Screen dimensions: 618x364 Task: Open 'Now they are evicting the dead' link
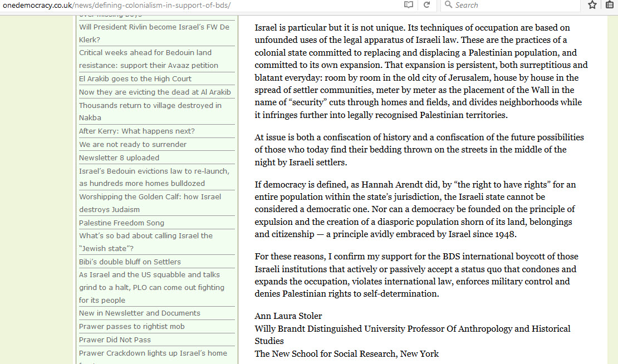pos(155,92)
